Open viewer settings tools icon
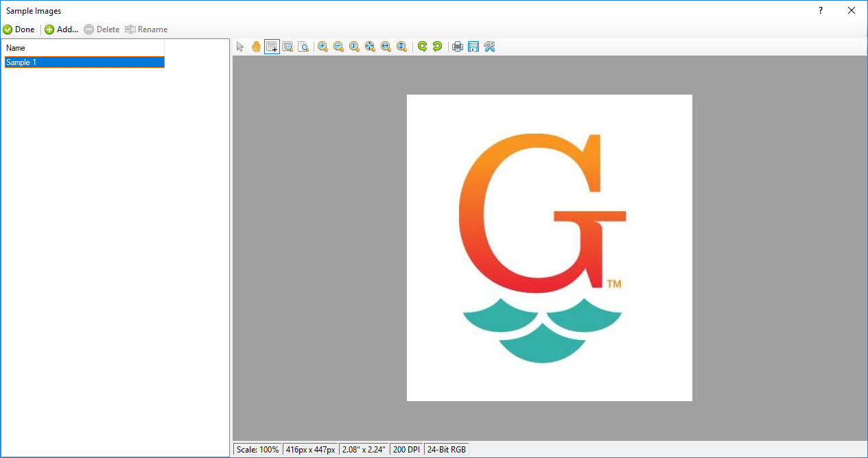Viewport: 868px width, 458px height. 489,47
